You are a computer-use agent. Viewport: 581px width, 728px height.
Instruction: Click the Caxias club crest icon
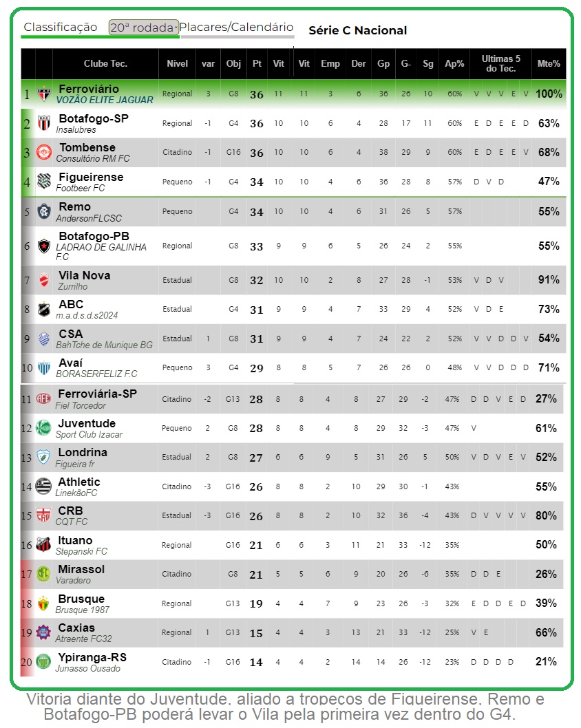pos(44,632)
